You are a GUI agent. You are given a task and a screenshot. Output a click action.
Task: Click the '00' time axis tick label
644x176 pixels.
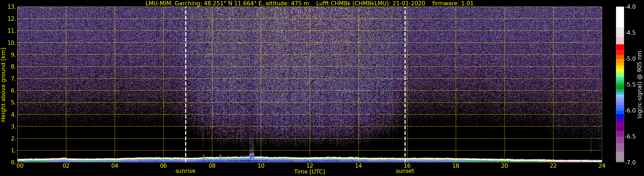coord(20,166)
